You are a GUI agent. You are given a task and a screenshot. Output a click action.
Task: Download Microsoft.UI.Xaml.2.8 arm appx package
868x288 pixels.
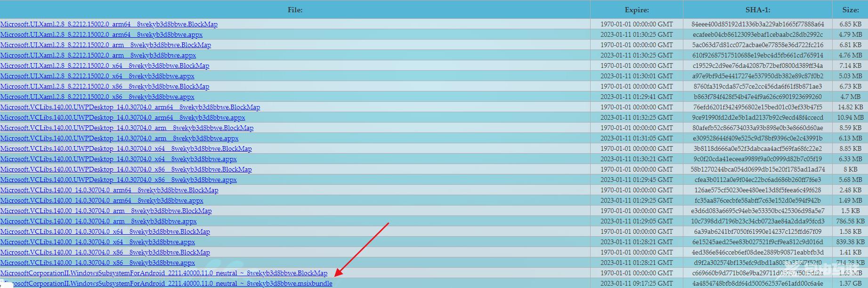tap(98, 55)
